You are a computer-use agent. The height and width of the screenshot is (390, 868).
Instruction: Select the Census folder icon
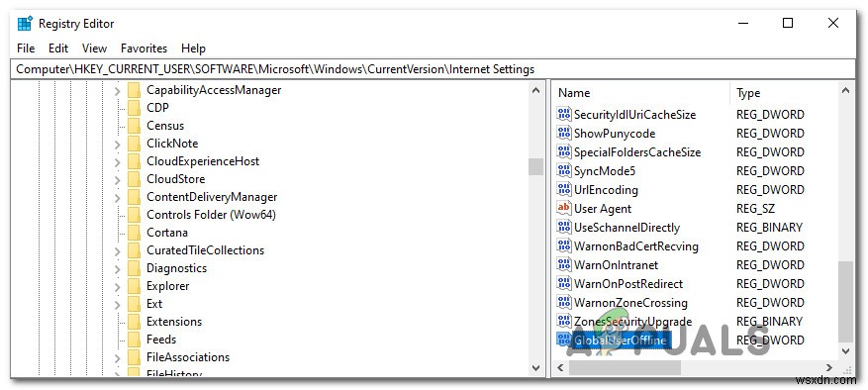point(134,126)
